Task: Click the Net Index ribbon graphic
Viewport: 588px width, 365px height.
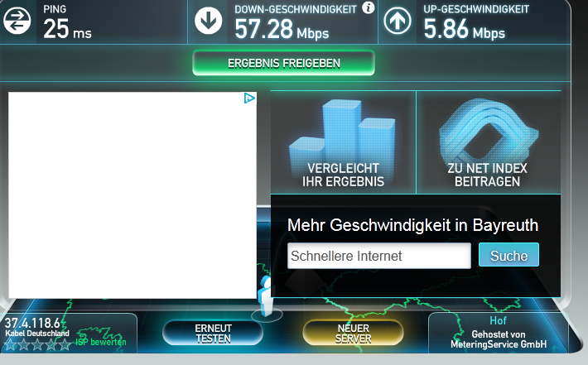Action: coord(489,131)
